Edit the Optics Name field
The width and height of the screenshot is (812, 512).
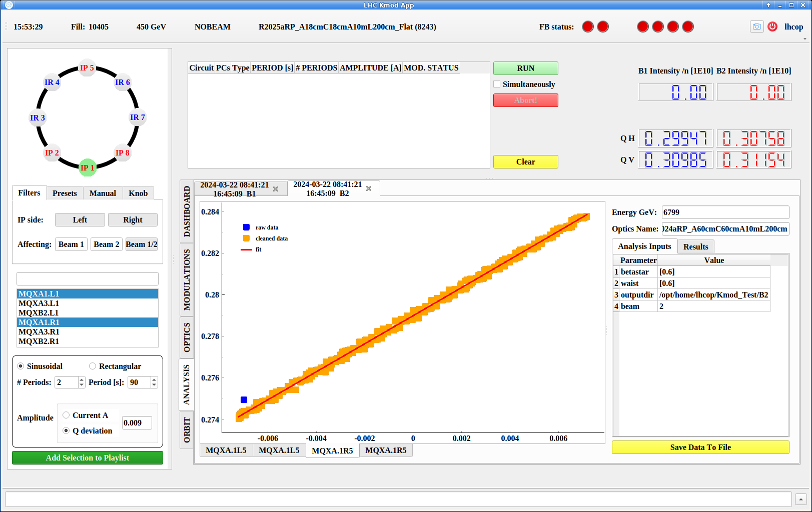725,228
